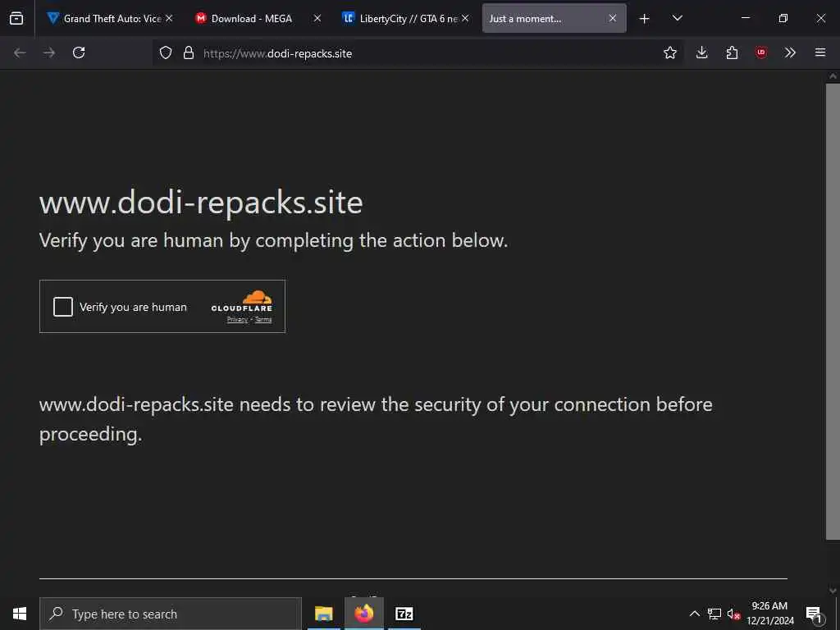Viewport: 840px width, 630px height.
Task: Close the Grand Theft Auto: Vice tab
Action: [x=169, y=18]
